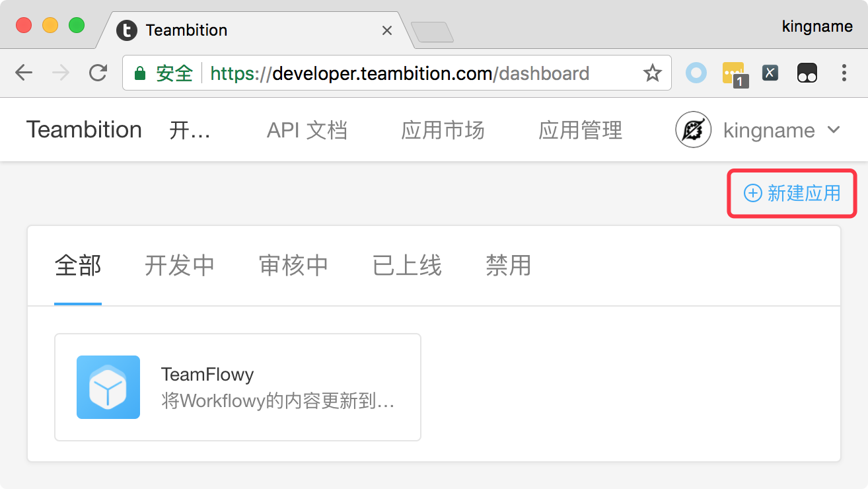
Task: Click the kingname profile name in Chrome title bar
Action: tap(817, 26)
